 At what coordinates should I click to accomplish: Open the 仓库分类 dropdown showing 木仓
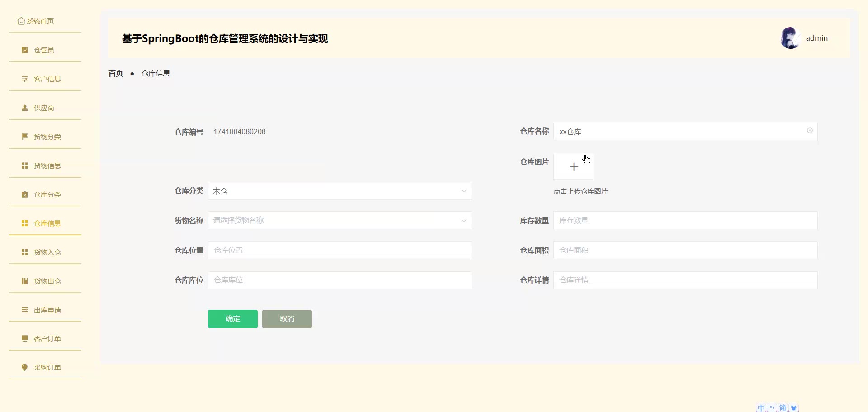pos(340,191)
